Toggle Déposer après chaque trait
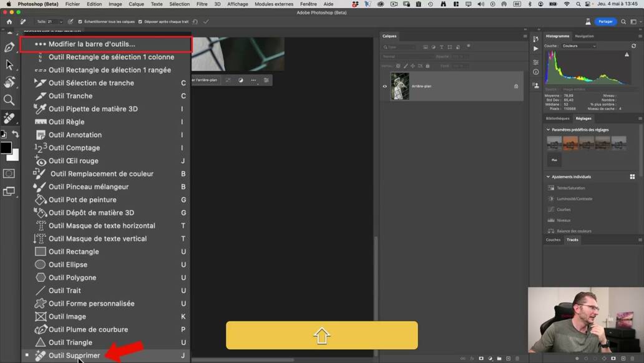Screen dimensions: 644x363 (139, 21)
